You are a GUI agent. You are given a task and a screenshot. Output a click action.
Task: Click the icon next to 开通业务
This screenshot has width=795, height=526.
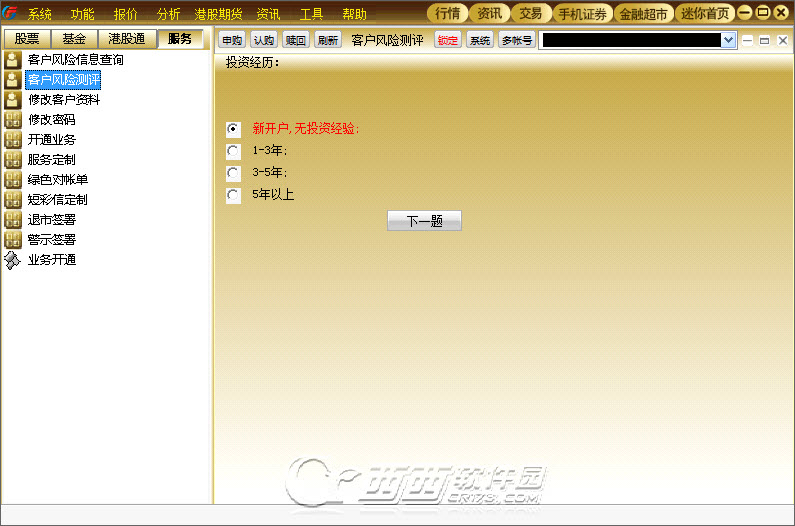tap(13, 139)
